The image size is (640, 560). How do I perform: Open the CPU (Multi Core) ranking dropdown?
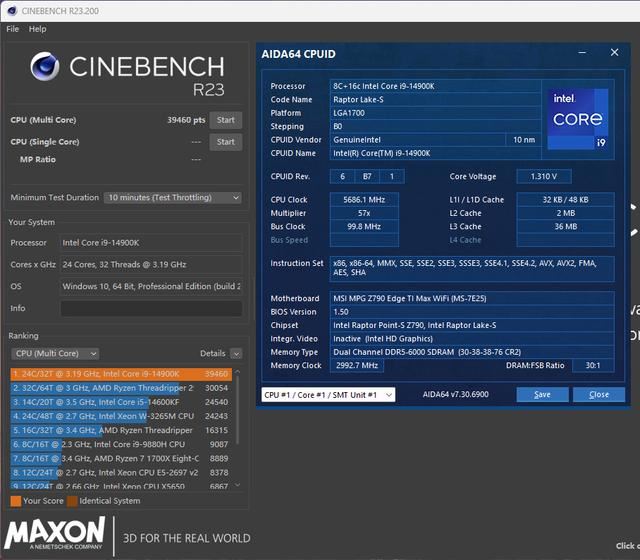55,353
